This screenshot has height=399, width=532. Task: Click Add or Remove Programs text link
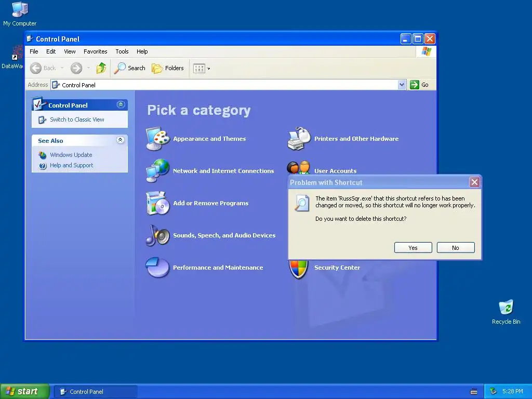point(211,203)
